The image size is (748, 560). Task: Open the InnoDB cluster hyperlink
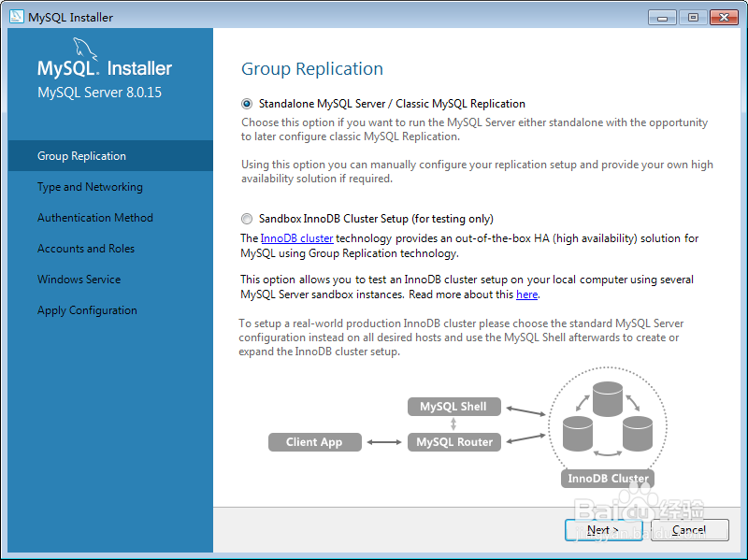point(296,238)
